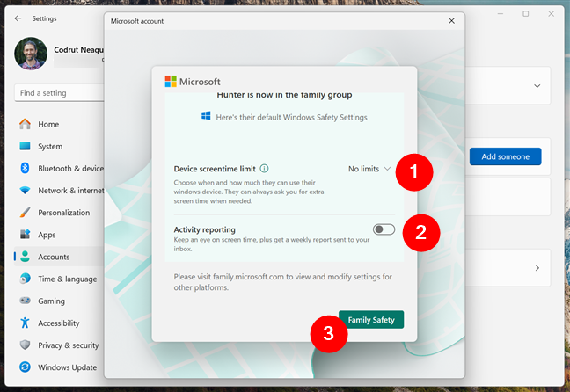Click the family.microsoft.com notice text
Screen dimensions: 570x392
[x=283, y=282]
